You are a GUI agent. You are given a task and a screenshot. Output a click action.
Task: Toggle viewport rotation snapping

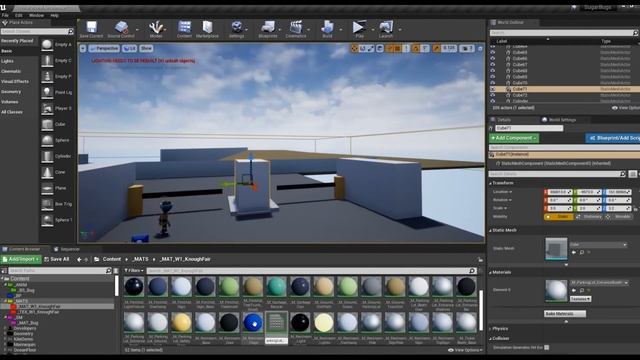click(416, 49)
